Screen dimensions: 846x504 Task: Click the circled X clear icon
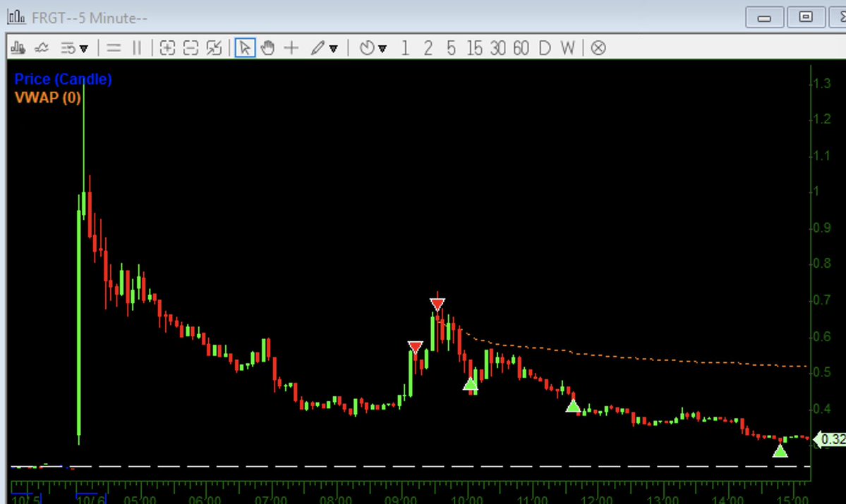598,48
